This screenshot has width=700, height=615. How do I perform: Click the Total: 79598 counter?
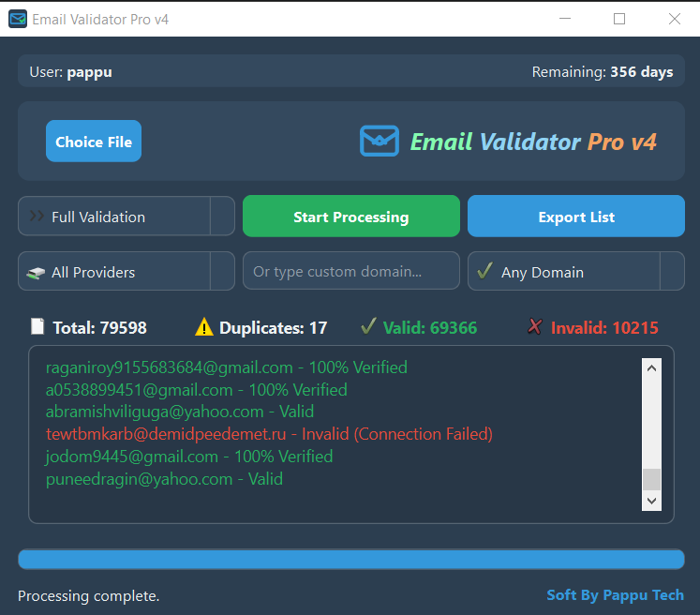(99, 328)
